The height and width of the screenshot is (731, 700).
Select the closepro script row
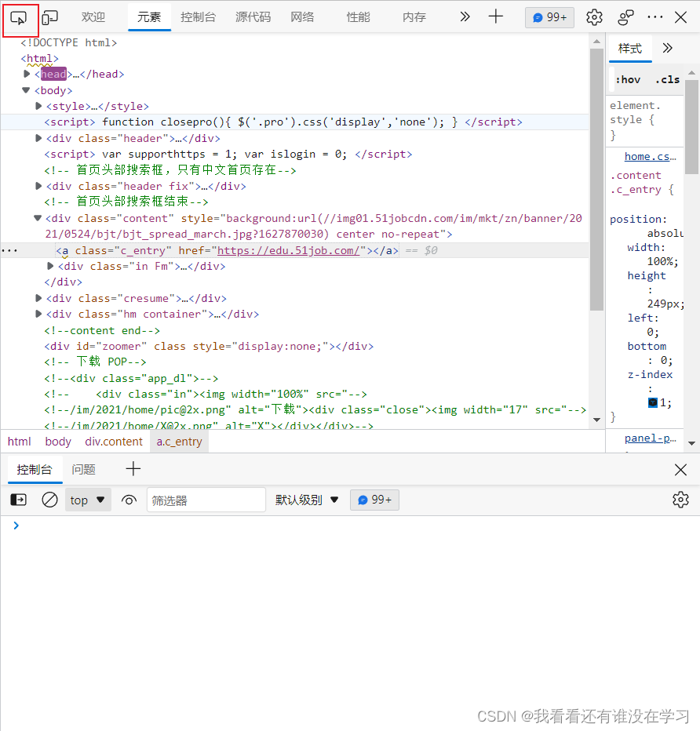pos(295,122)
